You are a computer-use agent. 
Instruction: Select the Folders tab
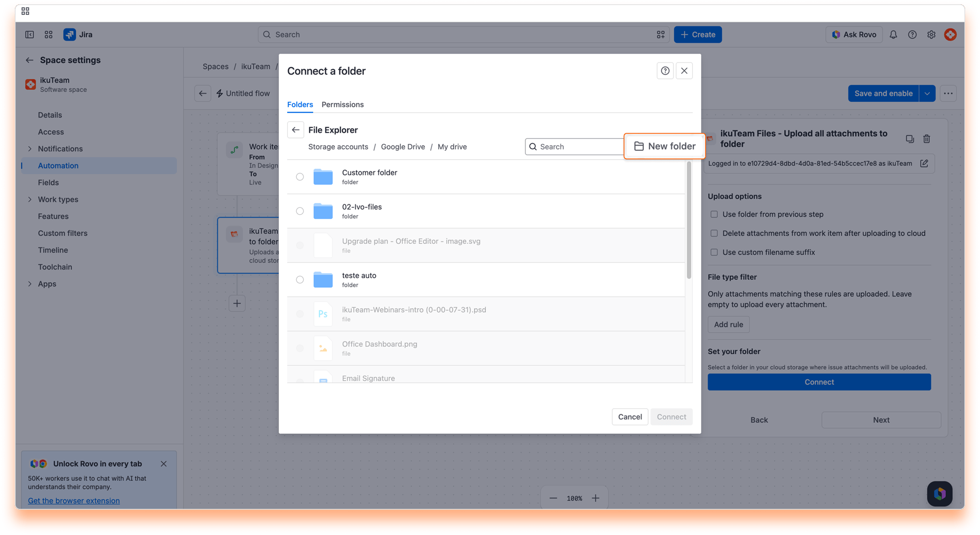click(x=300, y=104)
